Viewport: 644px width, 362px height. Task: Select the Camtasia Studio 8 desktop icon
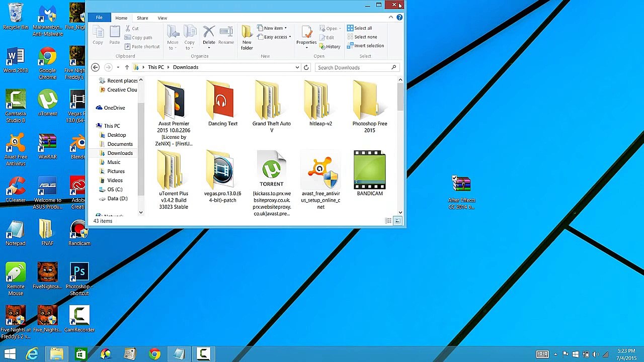(x=16, y=106)
